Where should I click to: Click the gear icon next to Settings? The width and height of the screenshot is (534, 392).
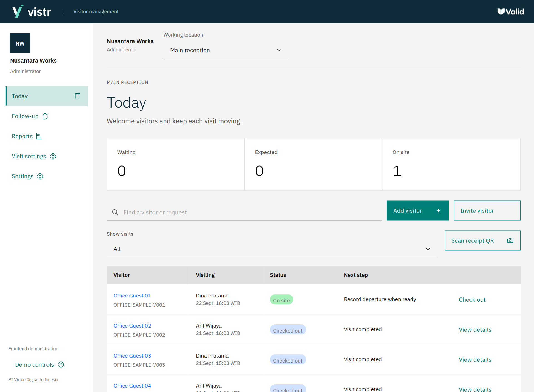40,176
